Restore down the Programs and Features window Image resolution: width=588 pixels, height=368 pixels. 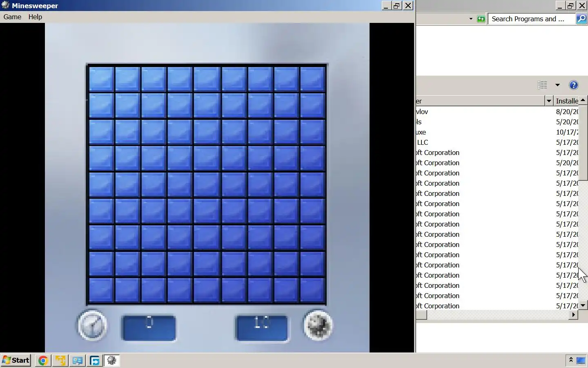[x=571, y=5]
